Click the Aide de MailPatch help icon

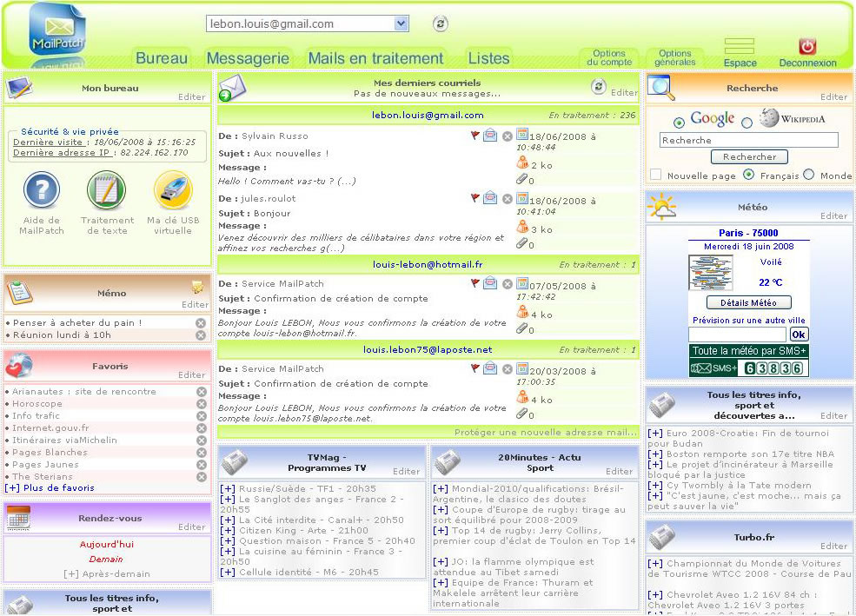point(41,189)
